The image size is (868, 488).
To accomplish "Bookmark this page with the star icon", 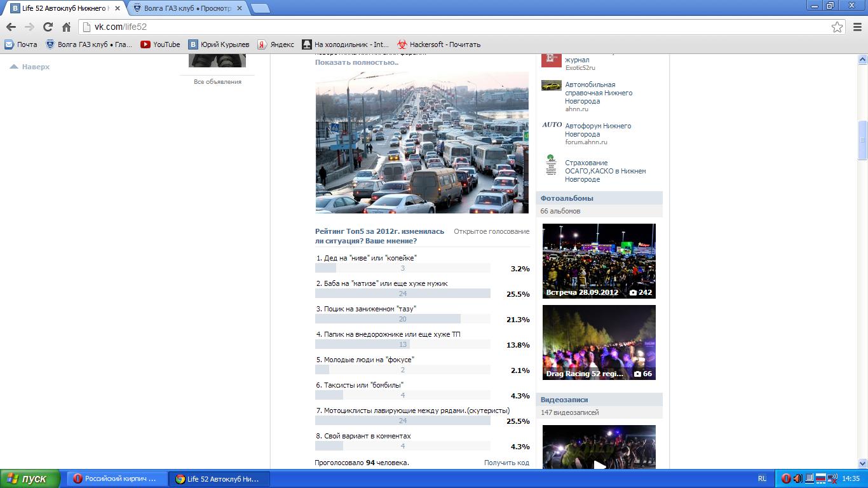I will coord(837,27).
